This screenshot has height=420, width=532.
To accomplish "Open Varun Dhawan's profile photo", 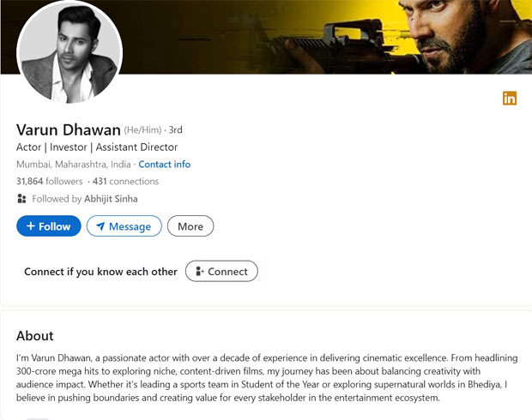I will click(70, 52).
